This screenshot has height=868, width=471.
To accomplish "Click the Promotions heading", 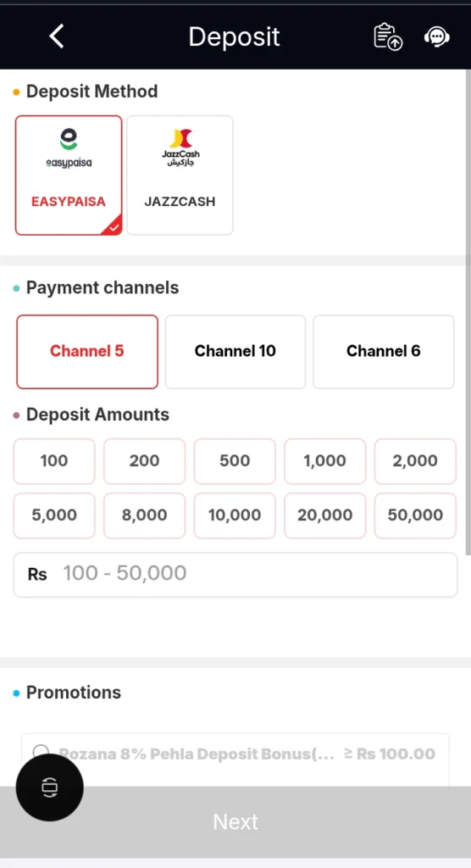I will pos(74,693).
